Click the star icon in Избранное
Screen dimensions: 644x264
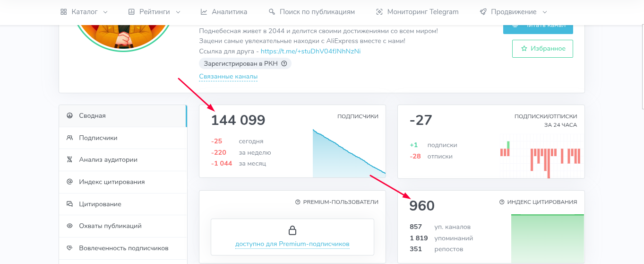click(x=524, y=49)
